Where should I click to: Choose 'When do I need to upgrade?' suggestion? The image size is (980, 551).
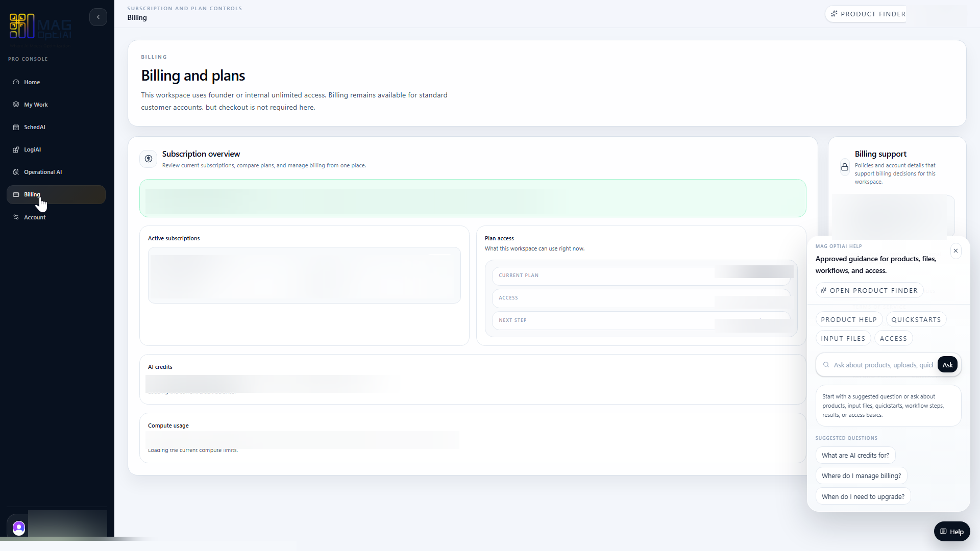coord(863,496)
